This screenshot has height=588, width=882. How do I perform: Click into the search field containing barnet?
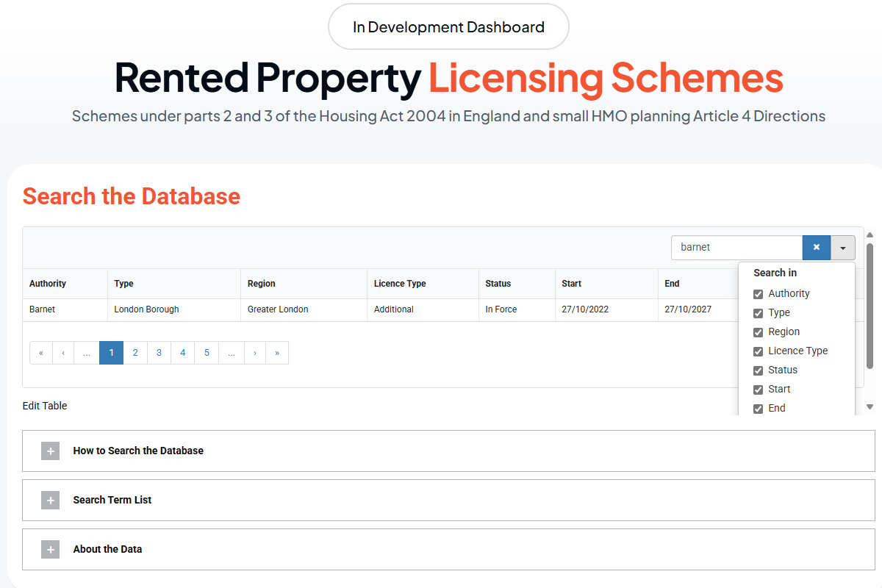(x=736, y=248)
